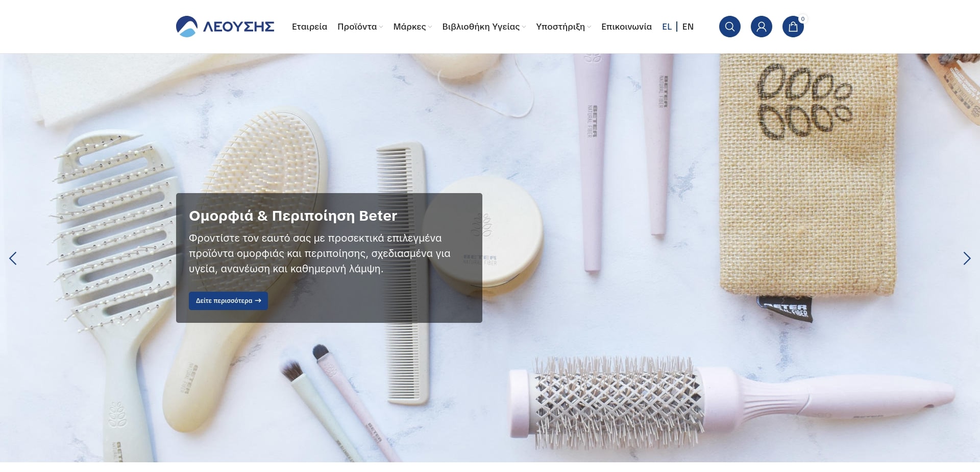Click the cart item count badge
980x472 pixels.
point(803,19)
